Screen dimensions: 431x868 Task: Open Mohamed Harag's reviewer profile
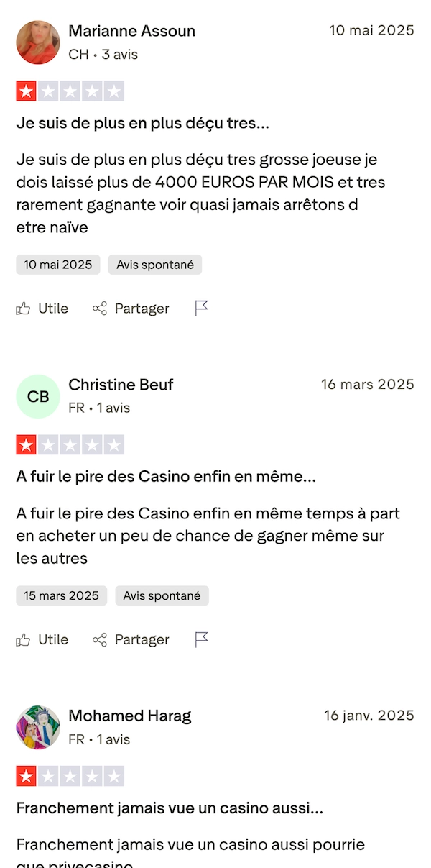click(x=129, y=716)
